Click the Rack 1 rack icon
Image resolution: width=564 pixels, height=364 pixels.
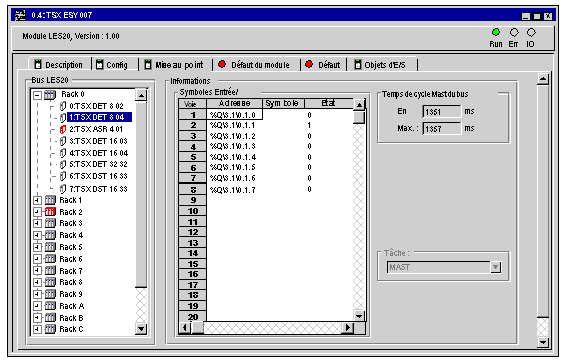50,200
